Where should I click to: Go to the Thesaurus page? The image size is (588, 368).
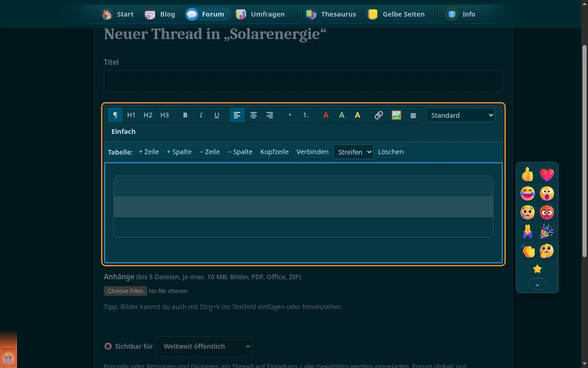point(331,14)
